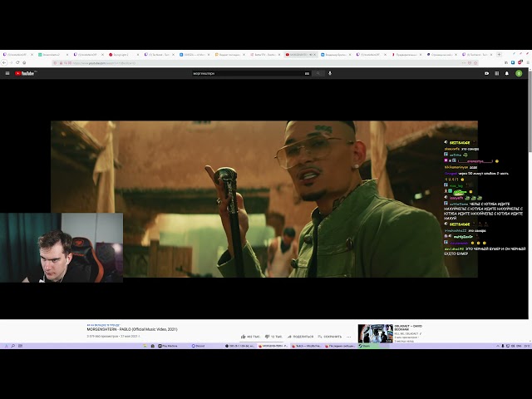Like the video (462 тыс.)
Screen dimensions: 532x399
point(250,337)
